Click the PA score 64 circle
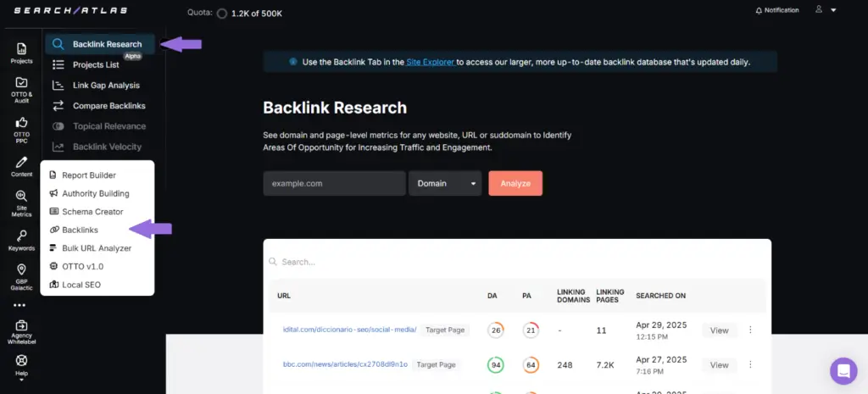Image resolution: width=868 pixels, height=394 pixels. pyautogui.click(x=531, y=365)
